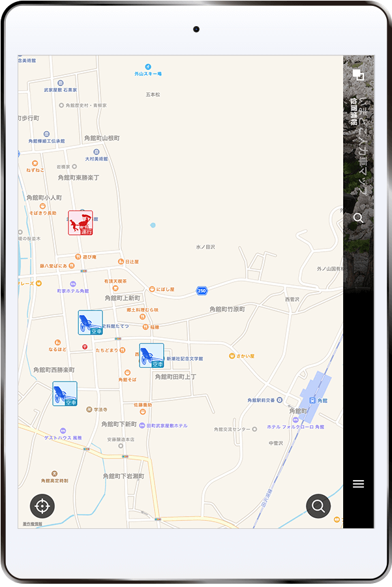
Task: Tap the 武家屋敷 石黒家 landmark pin
Action: [x=61, y=83]
